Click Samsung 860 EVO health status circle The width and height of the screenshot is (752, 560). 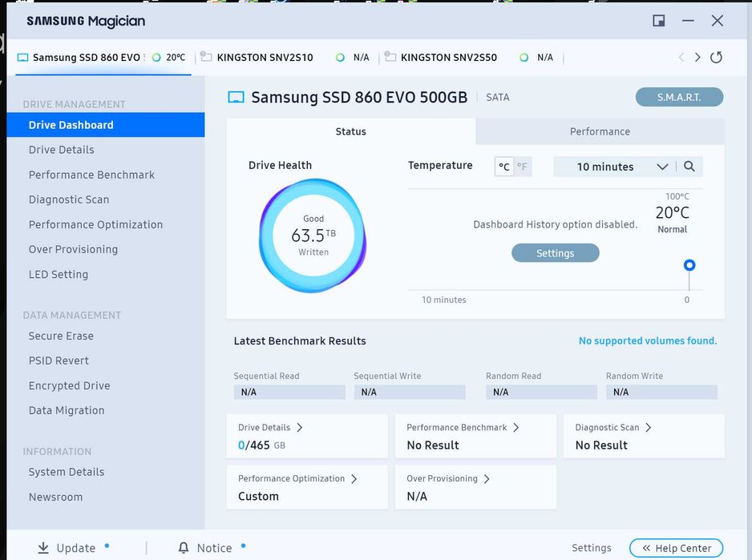coord(156,58)
